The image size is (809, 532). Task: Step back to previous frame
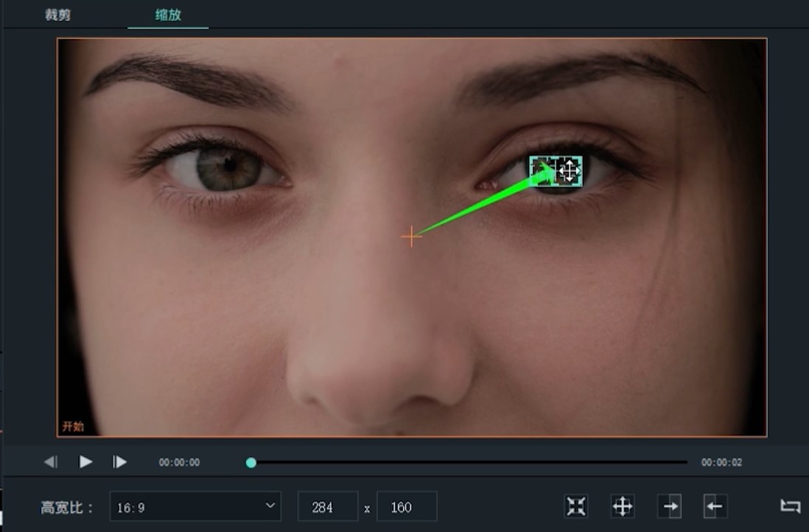(50, 462)
